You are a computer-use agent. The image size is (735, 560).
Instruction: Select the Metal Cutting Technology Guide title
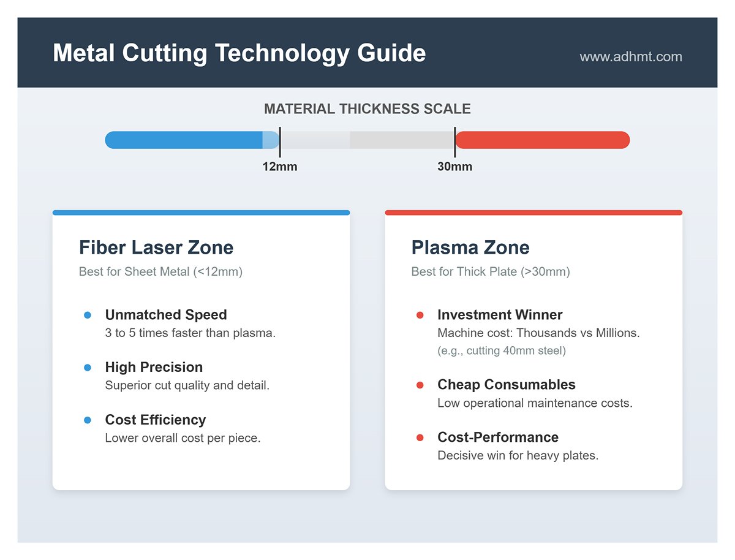click(239, 53)
